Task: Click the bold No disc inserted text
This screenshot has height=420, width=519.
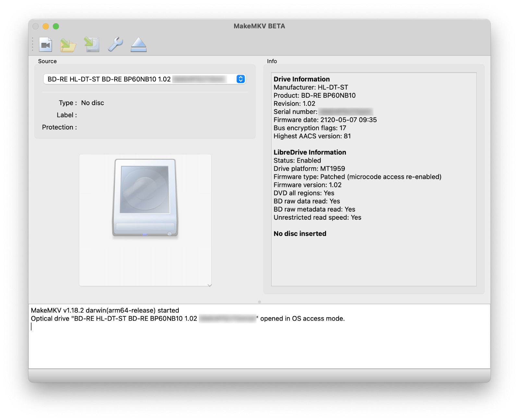Action: (x=300, y=234)
